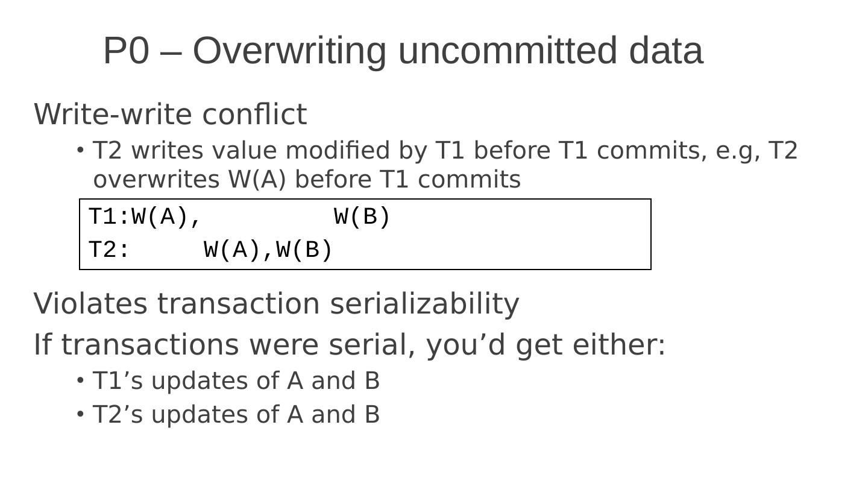Screen dimensions: 868x489
Task: Select the bullet "T1's updates of A and B"
Action: [236, 381]
